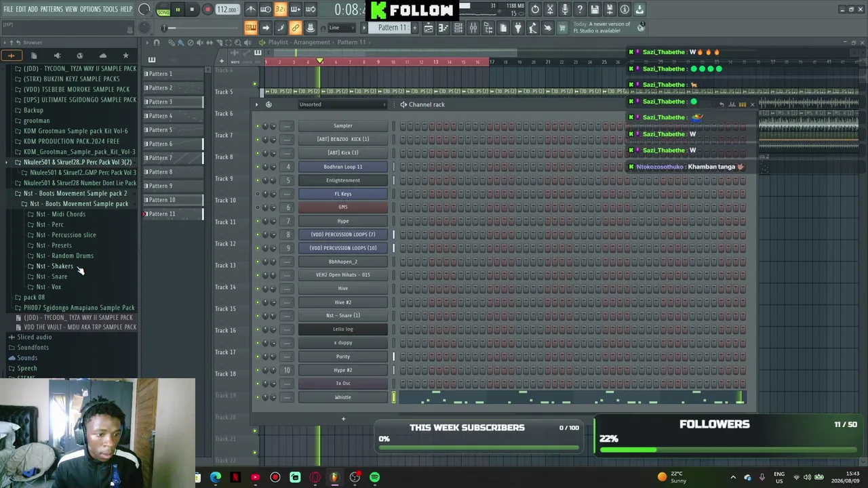The image size is (868, 488).
Task: Stop playback using the stop button
Action: [x=193, y=9]
